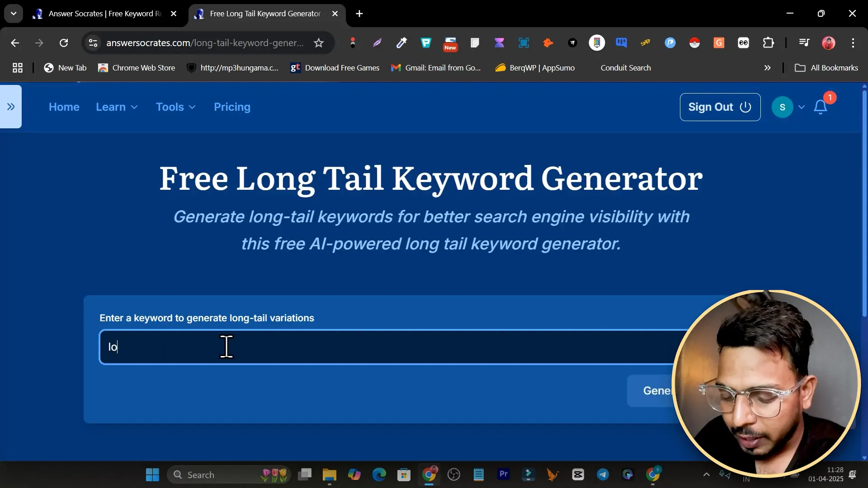
Task: Open Chrome extensions puzzle icon
Action: pos(768,43)
